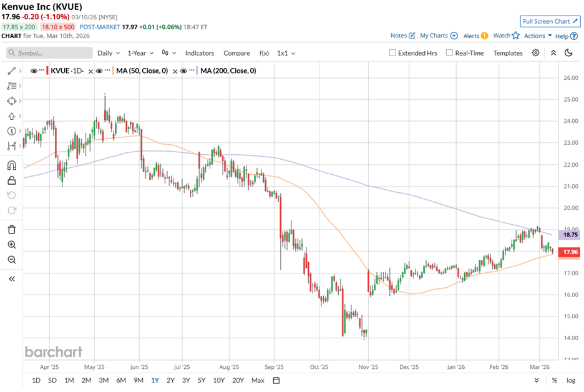Open the Actions dropdown menu
This screenshot has width=584, height=392.
pos(537,36)
